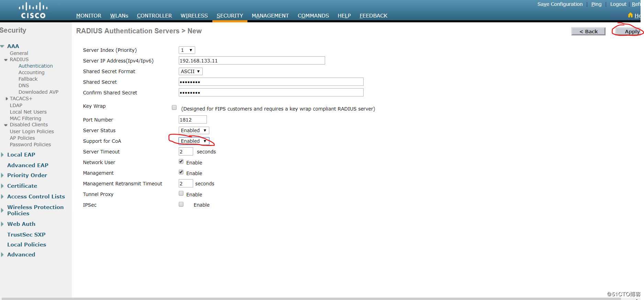Expand the TACACS+ tree arrow
Screen dimensions: 644x300
(x=7, y=99)
